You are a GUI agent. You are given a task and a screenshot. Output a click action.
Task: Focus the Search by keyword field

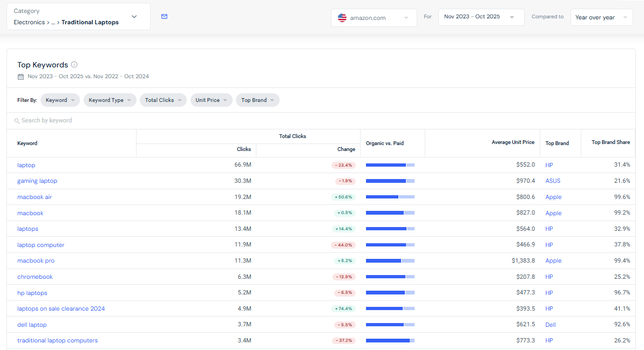point(321,121)
